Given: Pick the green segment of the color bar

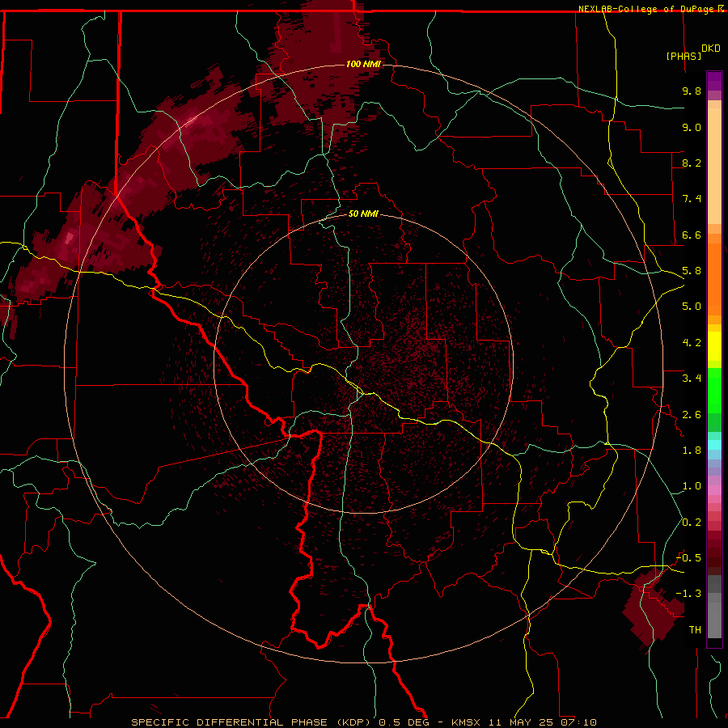Looking at the screenshot, I should (x=714, y=390).
